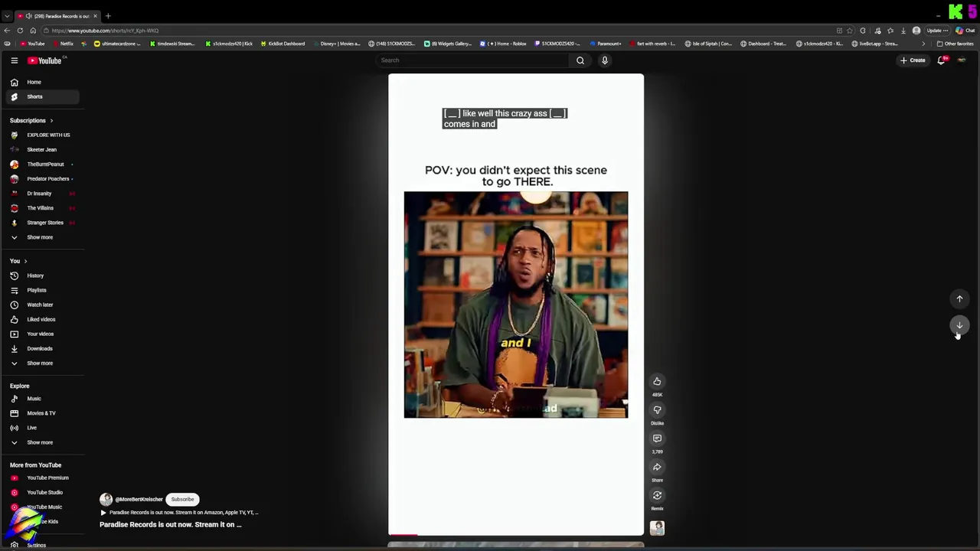980x551 pixels.
Task: Open @MoreBertKreischer channel name
Action: [139, 499]
